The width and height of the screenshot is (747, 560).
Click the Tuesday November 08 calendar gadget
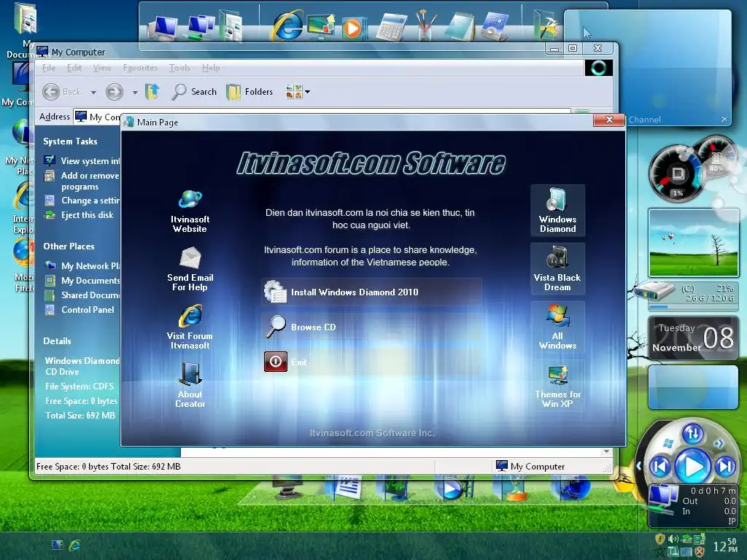click(693, 338)
